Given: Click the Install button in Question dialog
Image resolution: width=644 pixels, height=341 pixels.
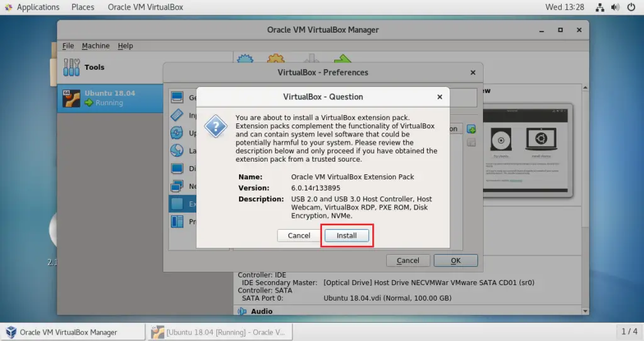Looking at the screenshot, I should click(347, 235).
